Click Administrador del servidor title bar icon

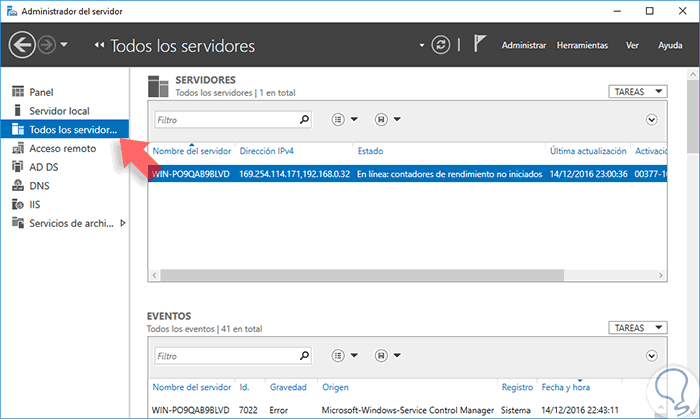tap(12, 11)
